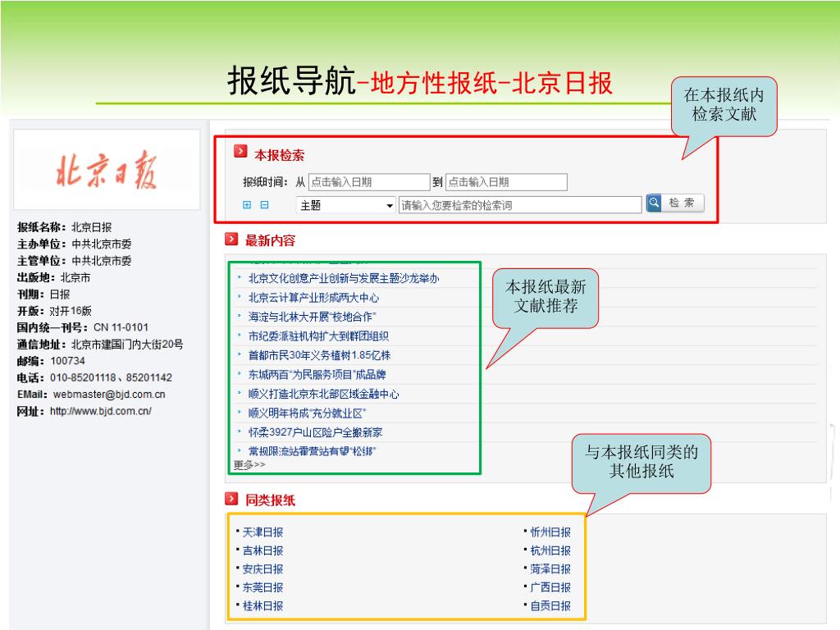The width and height of the screenshot is (840, 630).
Task: Click the 最新内容 section heading
Action: click(x=270, y=240)
